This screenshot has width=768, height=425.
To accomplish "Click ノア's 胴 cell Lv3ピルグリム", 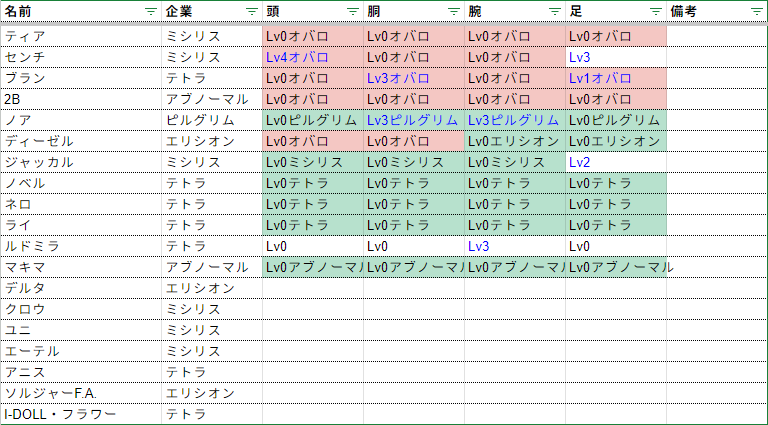I will [x=413, y=120].
